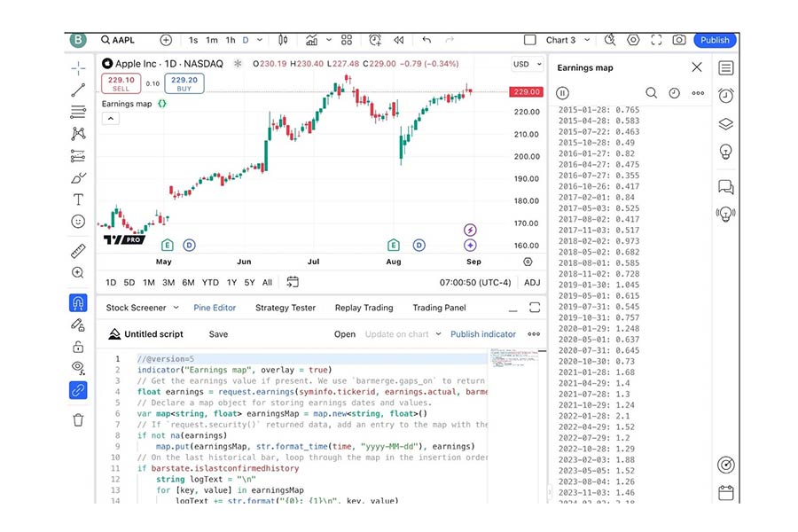
Task: Open the chart settings hexagon icon
Action: tap(633, 40)
